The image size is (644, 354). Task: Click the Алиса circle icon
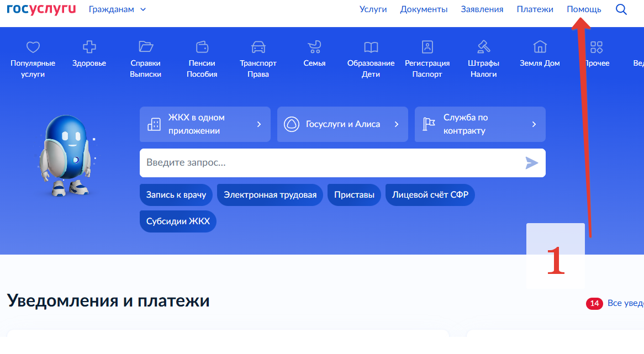click(x=292, y=124)
